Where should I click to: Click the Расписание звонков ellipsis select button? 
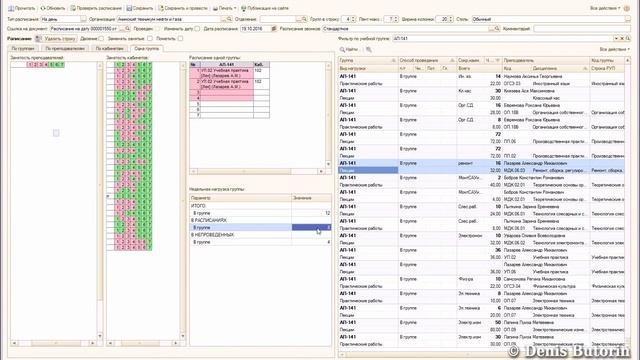click(491, 29)
